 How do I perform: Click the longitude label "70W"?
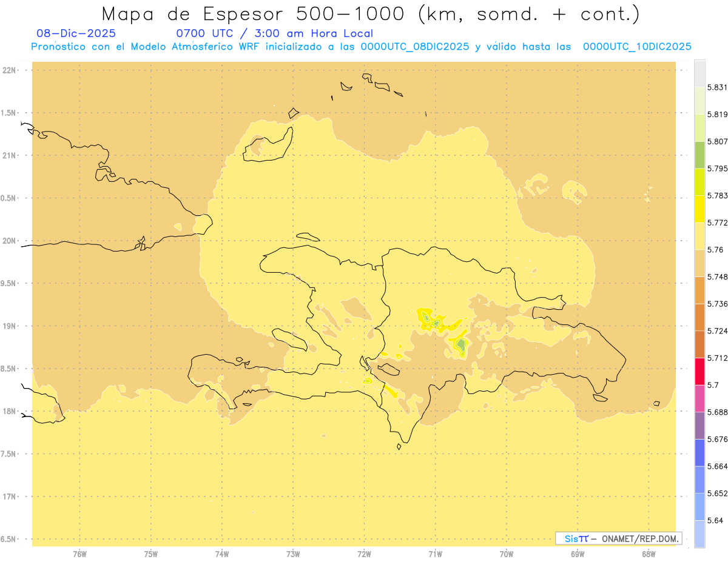click(x=507, y=554)
